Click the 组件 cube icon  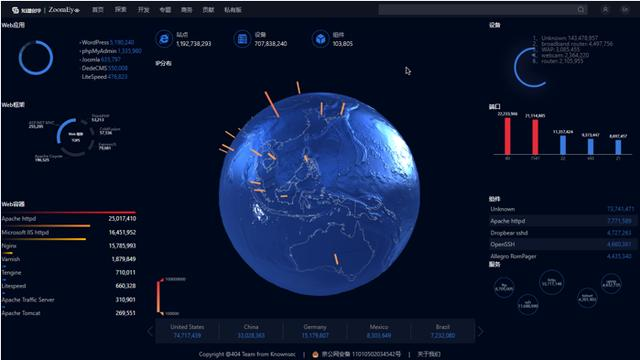click(320, 39)
